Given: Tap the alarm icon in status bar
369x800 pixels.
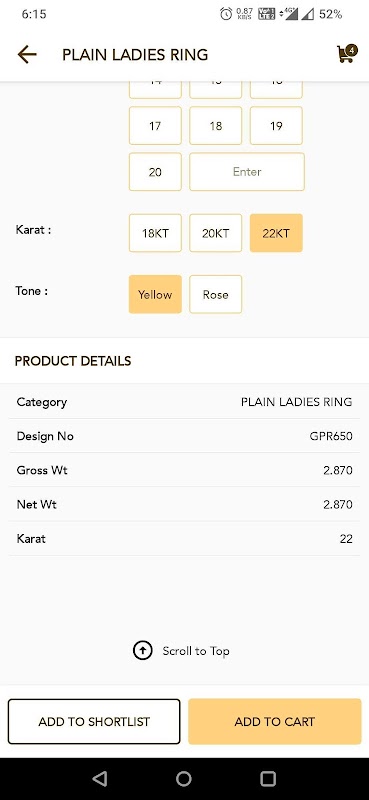Looking at the screenshot, I should coord(226,14).
